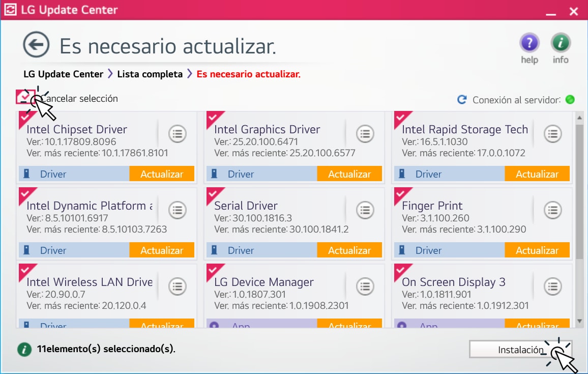The width and height of the screenshot is (588, 374).
Task: Deselect Intel Rapid Storage Tech checkmark
Action: [401, 118]
